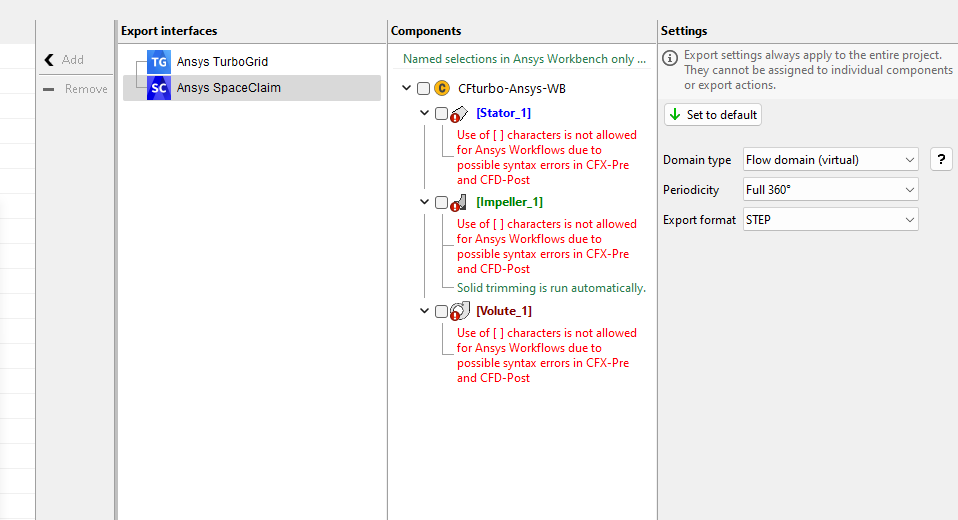
Task: Collapse the [Impeller_1] node
Action: click(425, 202)
